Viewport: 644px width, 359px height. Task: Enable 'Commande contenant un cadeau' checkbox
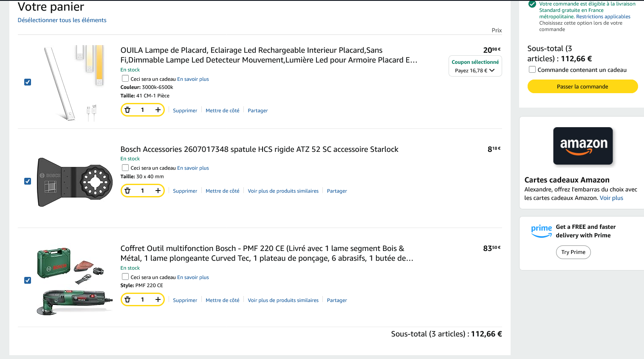532,69
